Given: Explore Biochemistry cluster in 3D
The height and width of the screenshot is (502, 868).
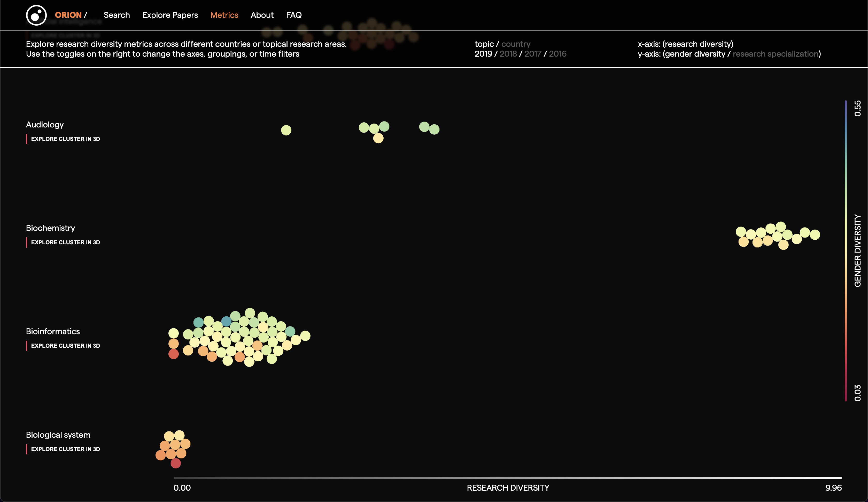Looking at the screenshot, I should [65, 242].
